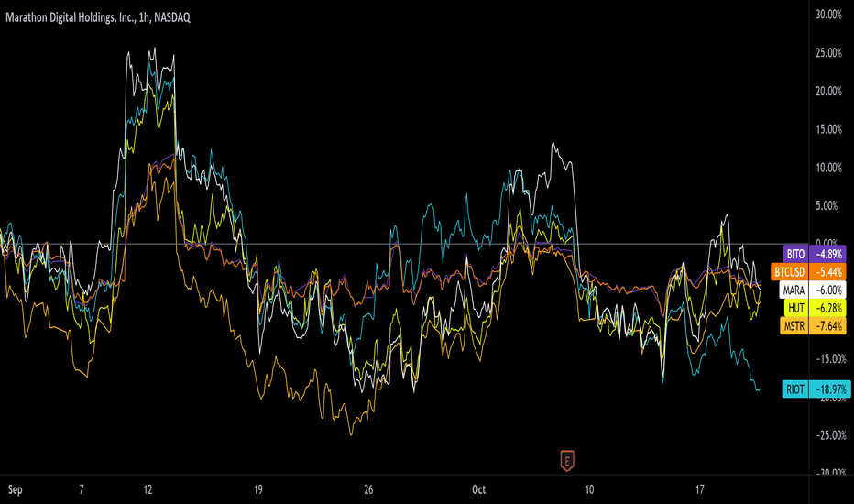Select the cyan RIOT symbol label
The height and width of the screenshot is (504, 854).
pyautogui.click(x=795, y=389)
